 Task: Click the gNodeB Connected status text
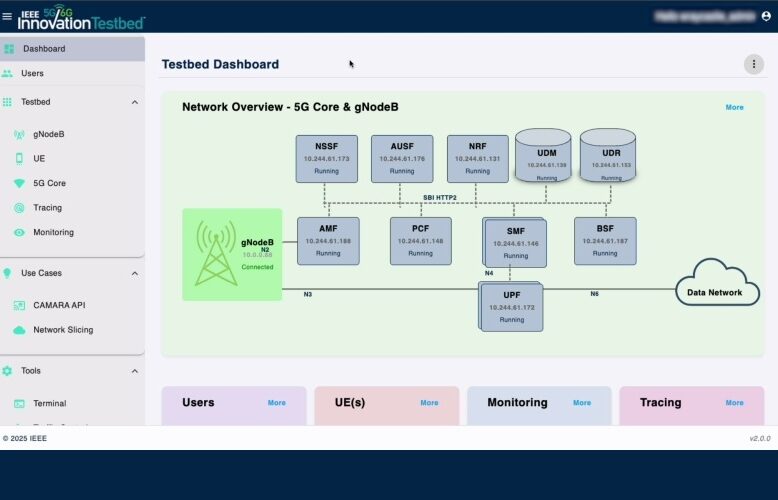click(x=257, y=267)
